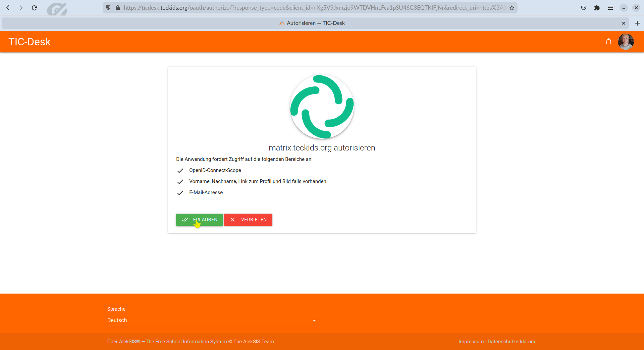Click the checkmark beside E-Mail-Adresse
Image resolution: width=644 pixels, height=350 pixels.
pos(180,193)
